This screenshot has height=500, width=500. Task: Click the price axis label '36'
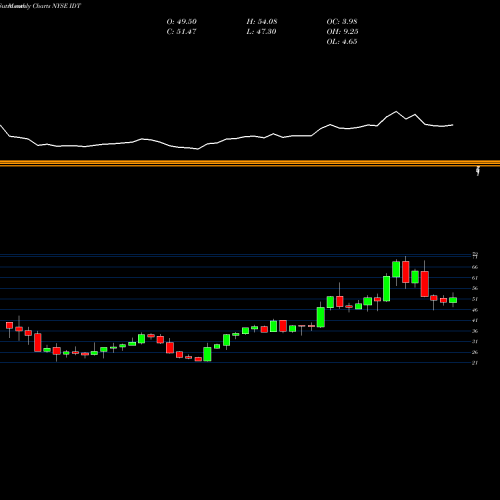(x=475, y=331)
